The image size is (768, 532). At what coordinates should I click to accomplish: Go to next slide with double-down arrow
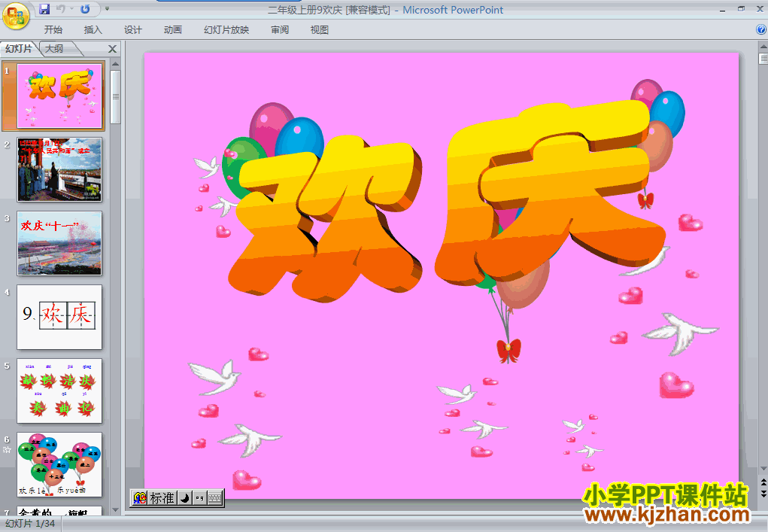click(x=763, y=494)
